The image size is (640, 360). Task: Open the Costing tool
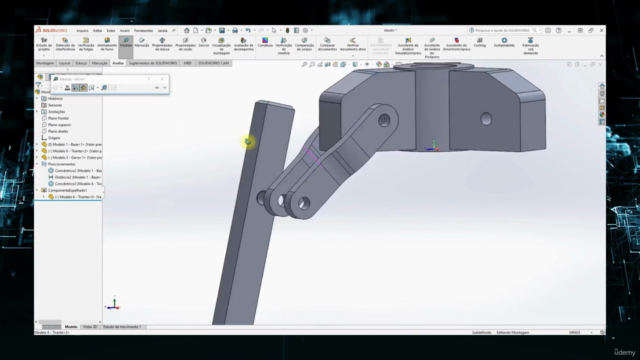point(480,43)
